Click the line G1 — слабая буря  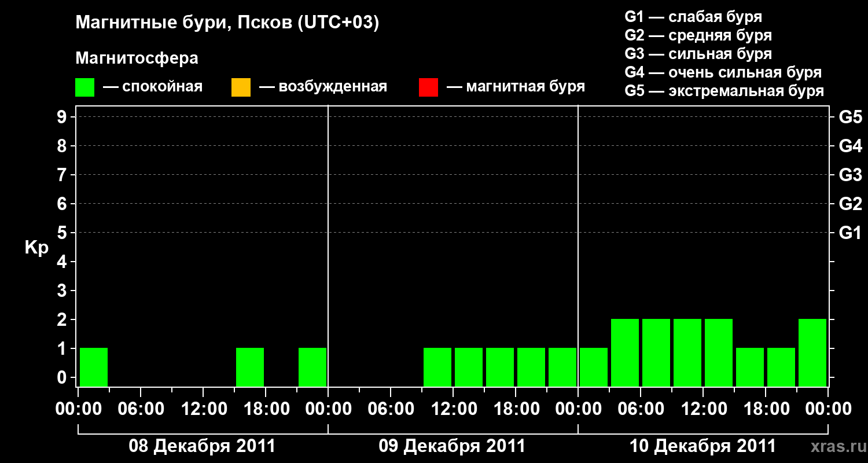coord(693,17)
